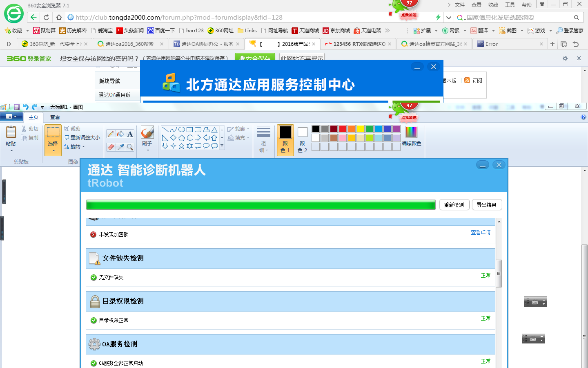Click the Paint save icon
This screenshot has height=368, width=588.
click(x=17, y=107)
